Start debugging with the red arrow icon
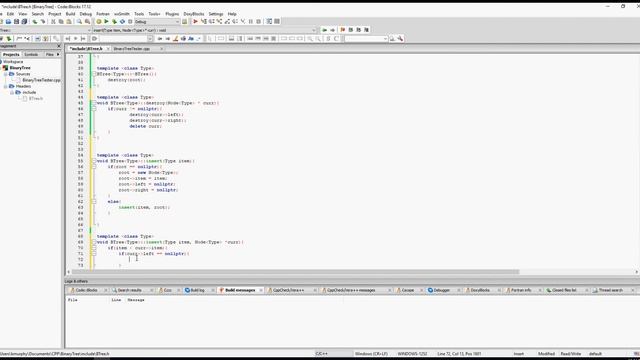 point(196,21)
